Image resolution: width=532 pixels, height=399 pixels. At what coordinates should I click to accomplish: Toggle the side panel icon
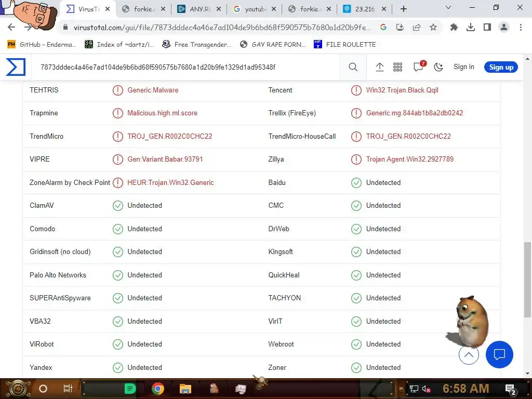click(x=487, y=27)
